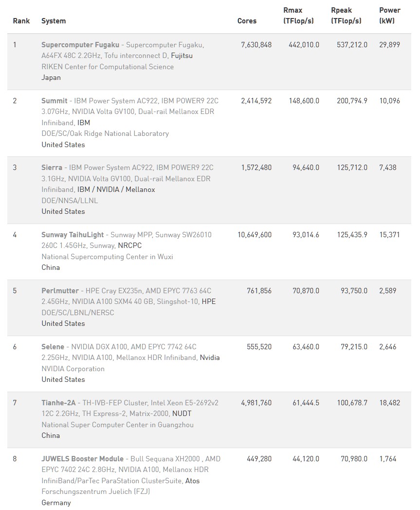The image size is (420, 510).
Task: Click the Power (kW) column header
Action: pyautogui.click(x=389, y=16)
